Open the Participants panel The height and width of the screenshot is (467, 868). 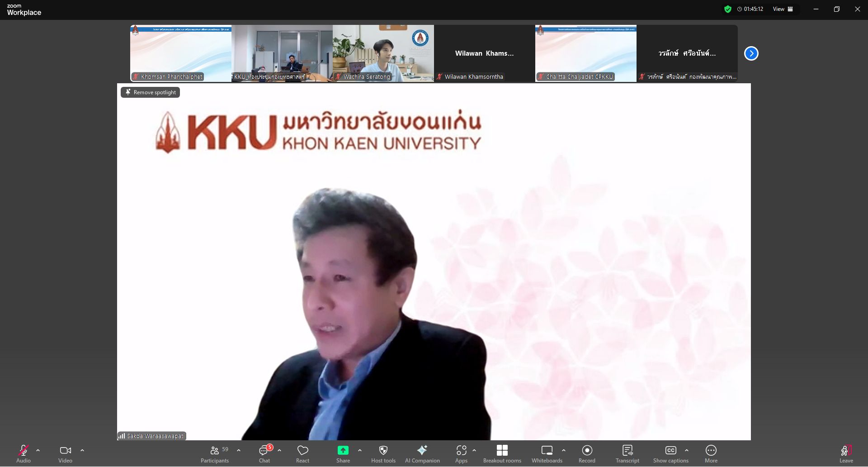point(215,454)
